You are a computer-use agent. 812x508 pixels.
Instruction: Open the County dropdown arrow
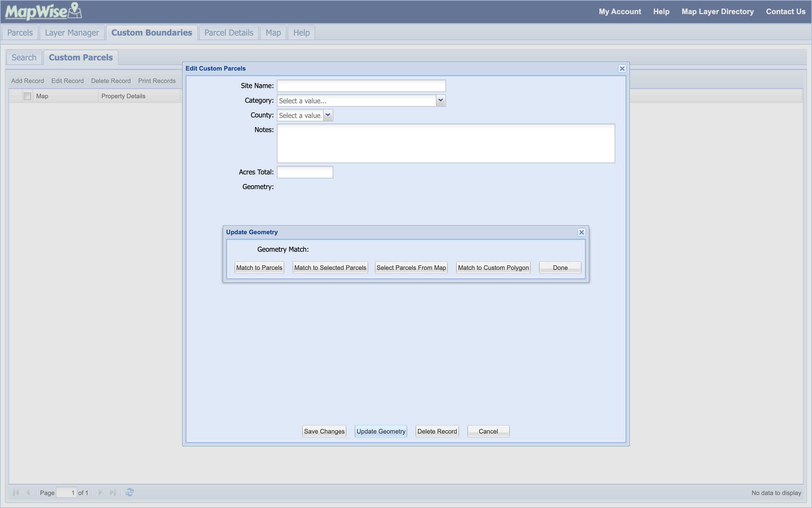[x=328, y=115]
